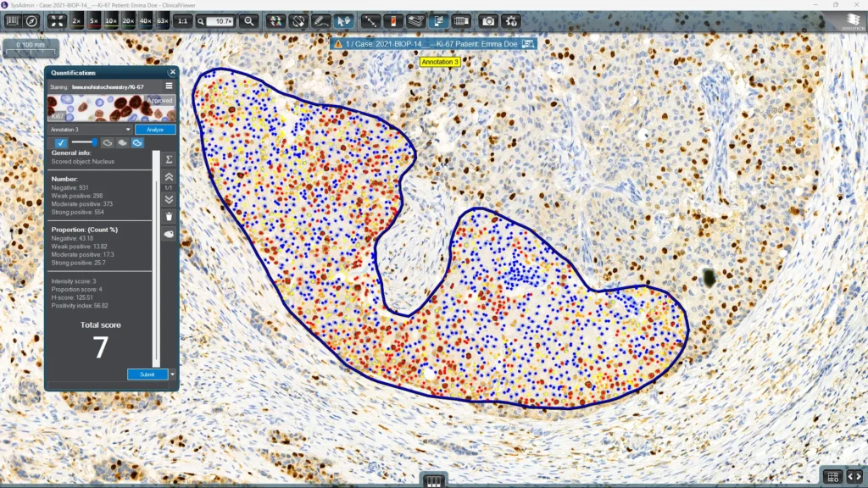Select the filled overlay mode
868x488 pixels.
(122, 142)
